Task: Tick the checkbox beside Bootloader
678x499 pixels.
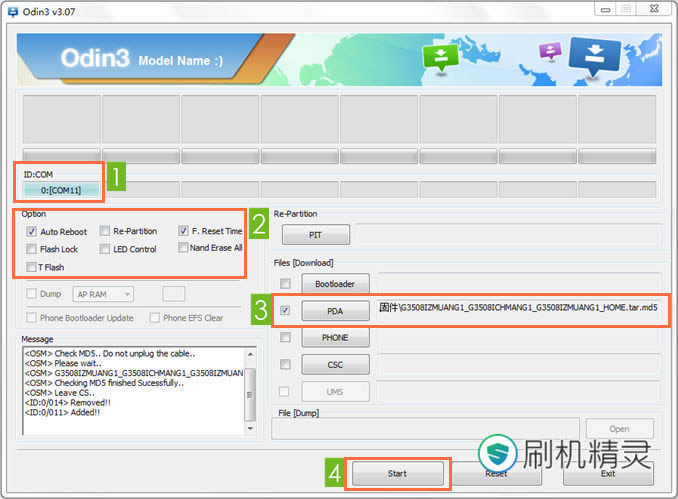Action: [286, 284]
